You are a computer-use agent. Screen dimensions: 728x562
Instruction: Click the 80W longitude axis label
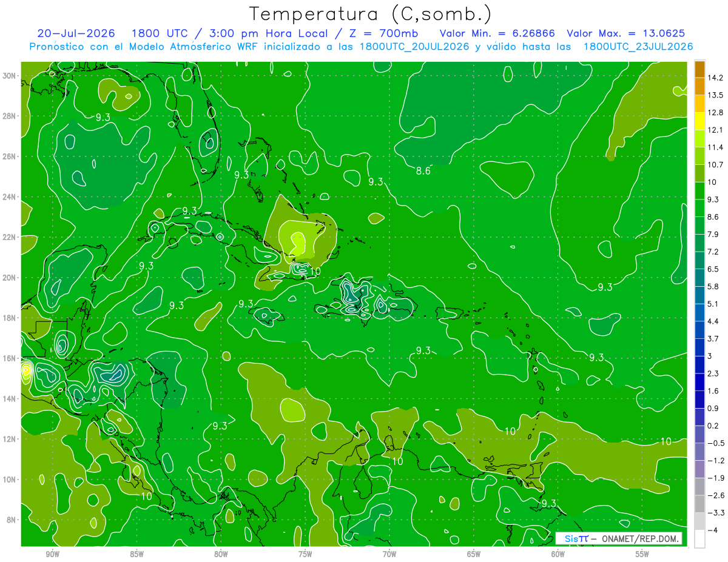pos(221,554)
